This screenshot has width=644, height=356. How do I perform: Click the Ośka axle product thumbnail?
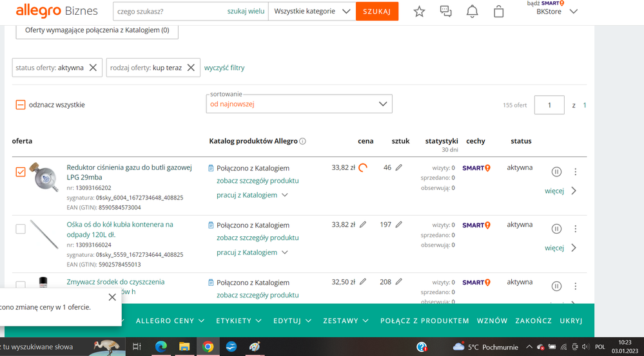click(x=44, y=234)
